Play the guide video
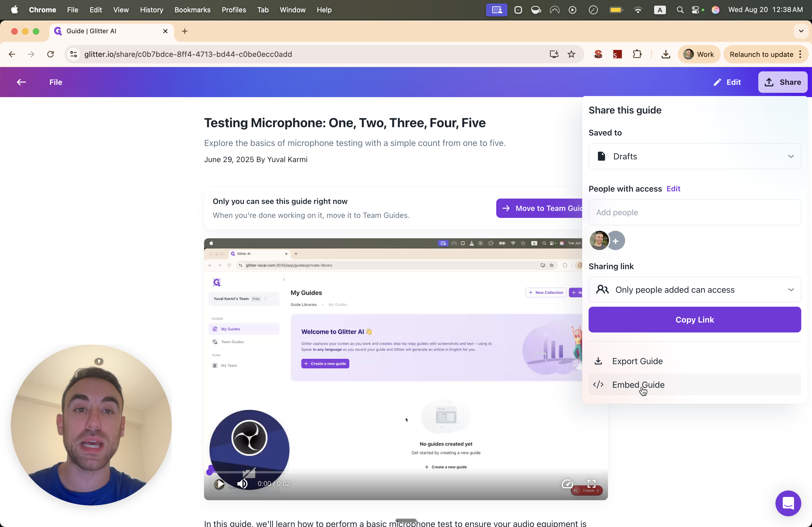Image resolution: width=812 pixels, height=527 pixels. pos(219,484)
